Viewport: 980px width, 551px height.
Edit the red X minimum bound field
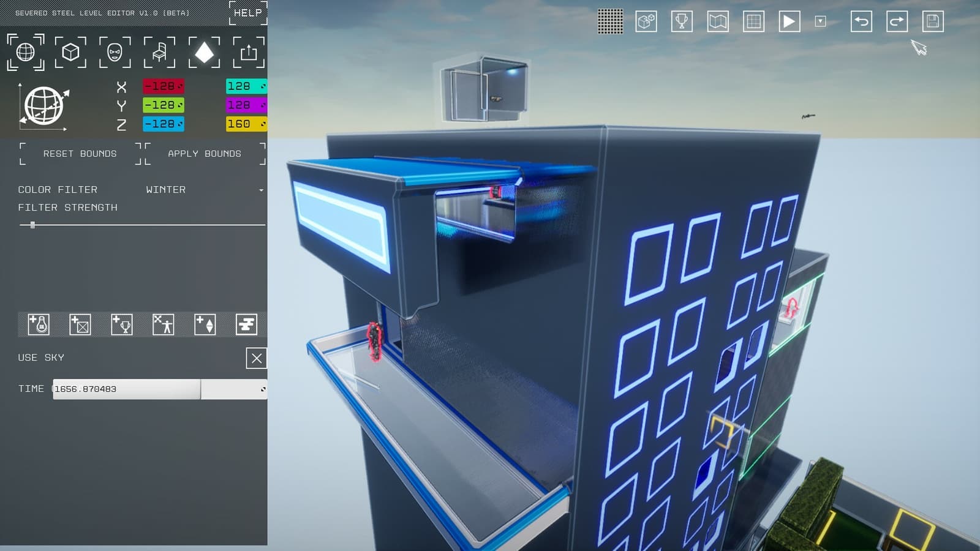[164, 86]
